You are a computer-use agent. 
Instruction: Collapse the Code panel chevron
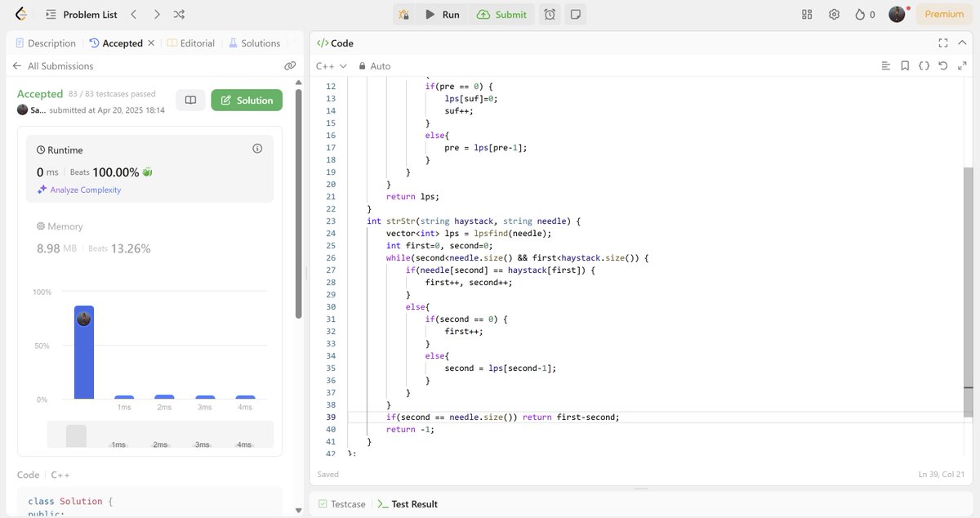tap(962, 43)
